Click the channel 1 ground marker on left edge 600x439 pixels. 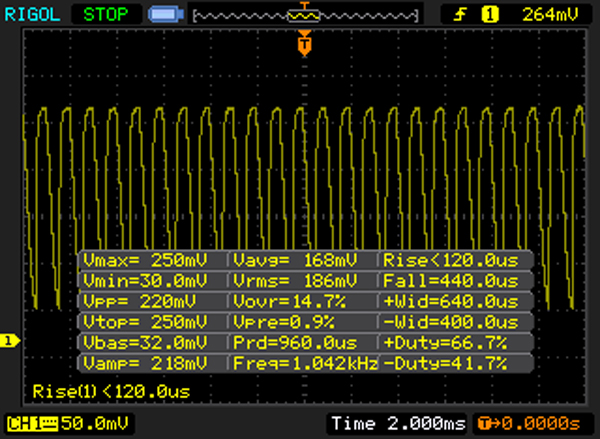pyautogui.click(x=9, y=342)
